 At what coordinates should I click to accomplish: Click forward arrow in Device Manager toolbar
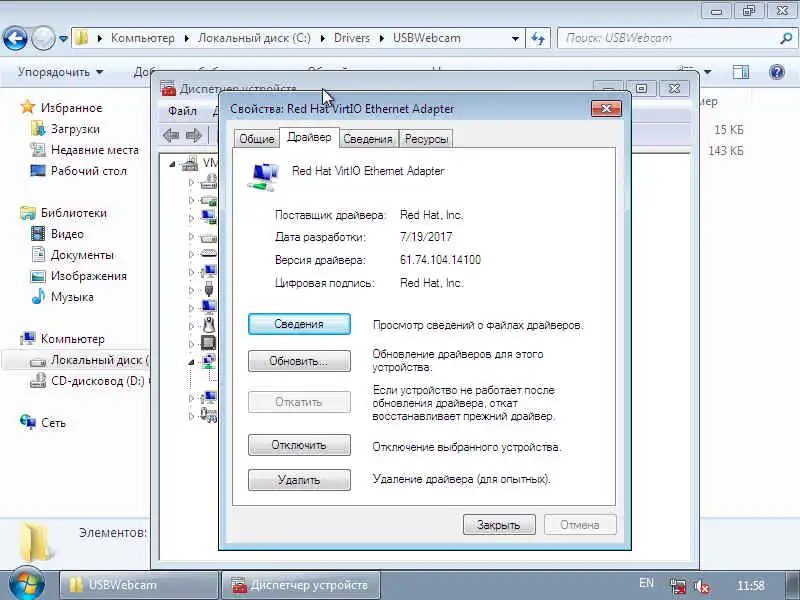pos(193,135)
